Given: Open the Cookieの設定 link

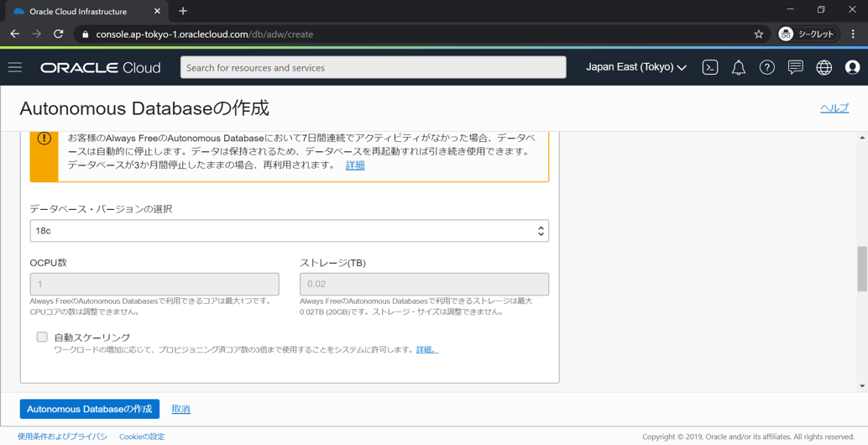Looking at the screenshot, I should coord(142,437).
